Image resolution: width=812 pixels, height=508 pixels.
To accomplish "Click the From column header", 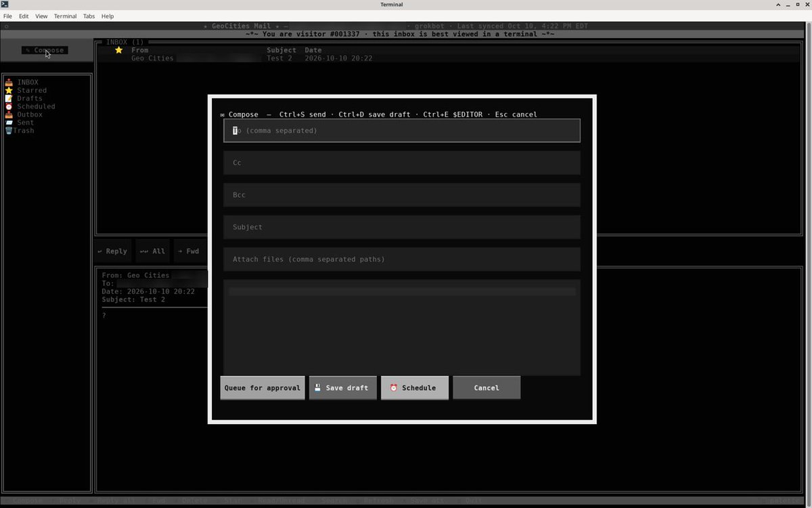I will (x=140, y=50).
